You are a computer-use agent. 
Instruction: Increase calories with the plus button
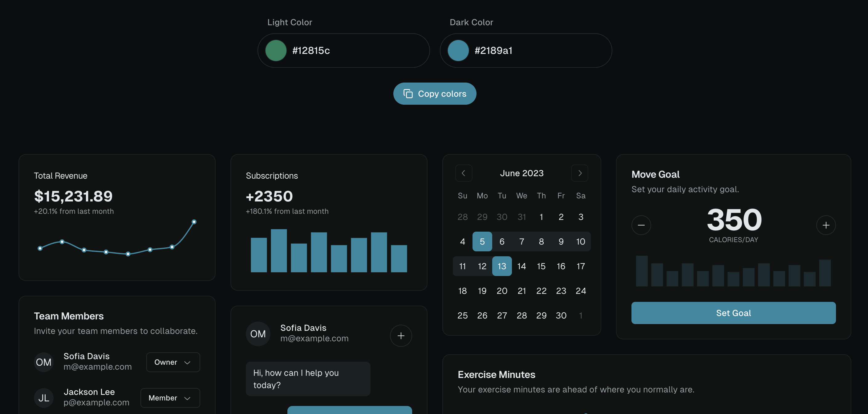click(825, 225)
